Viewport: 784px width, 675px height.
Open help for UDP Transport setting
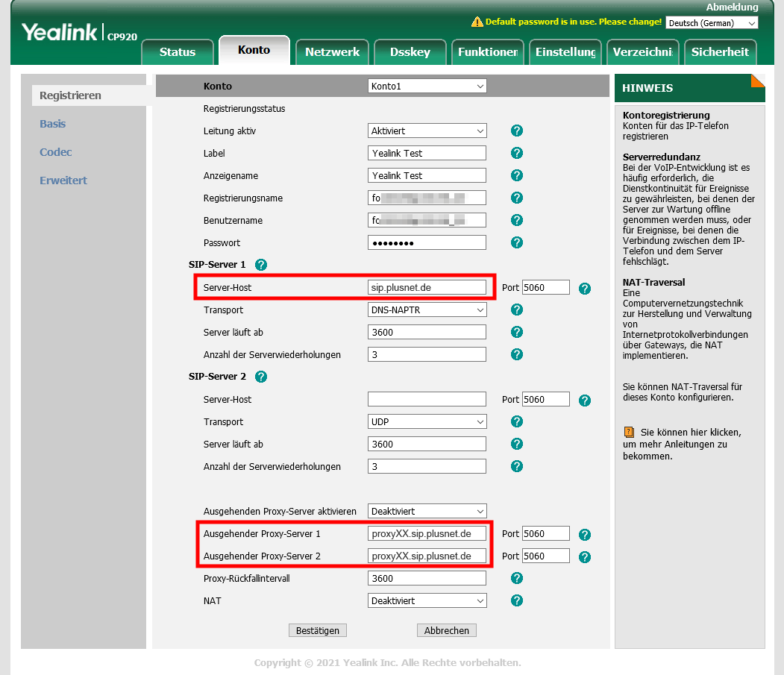[x=516, y=421]
